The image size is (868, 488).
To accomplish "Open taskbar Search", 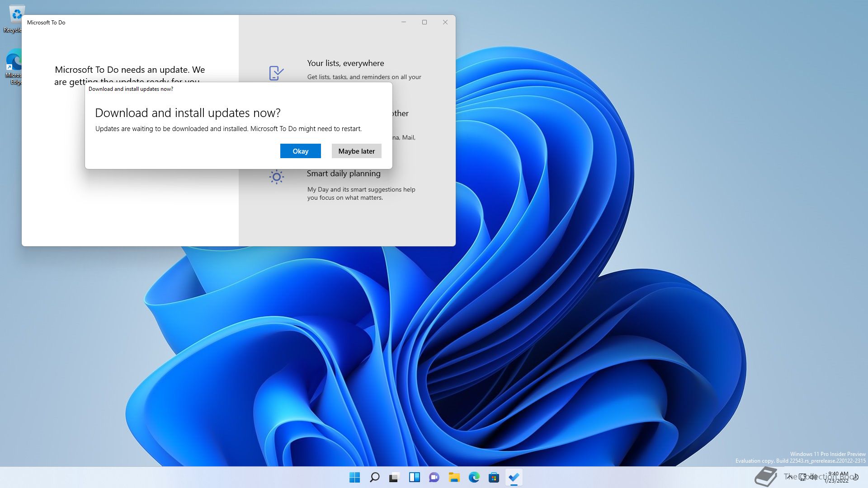I will (375, 477).
